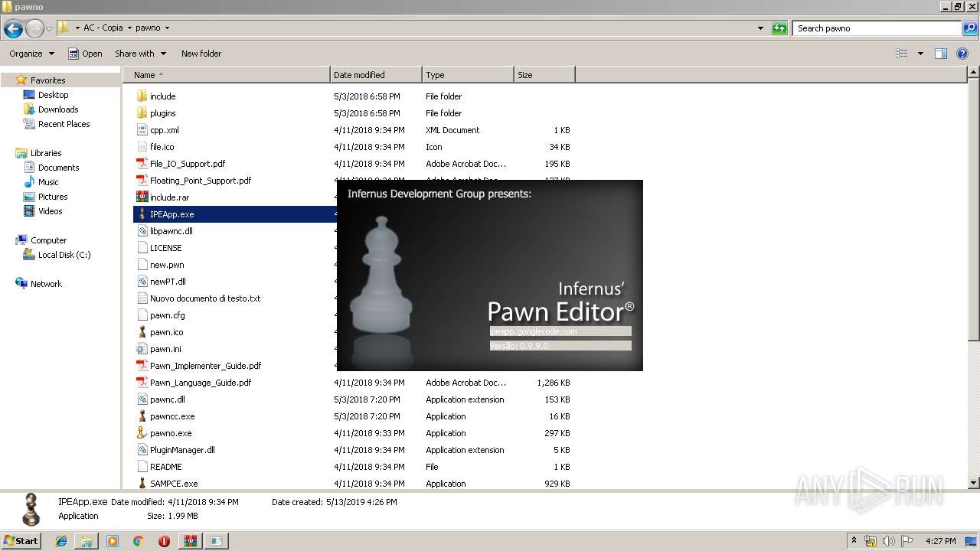Click the Pawn Editor splash screen

click(x=490, y=275)
